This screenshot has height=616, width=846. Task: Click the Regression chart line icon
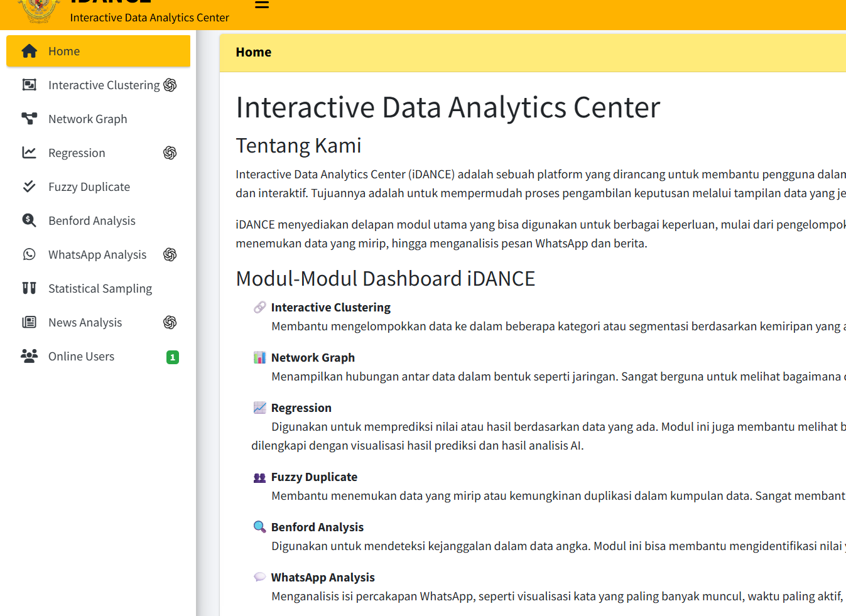29,153
